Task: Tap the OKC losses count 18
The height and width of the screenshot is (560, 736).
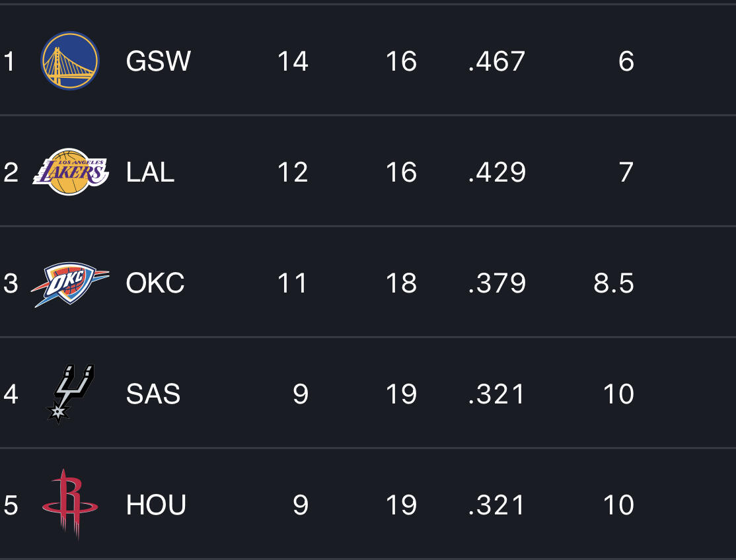Action: coord(401,283)
